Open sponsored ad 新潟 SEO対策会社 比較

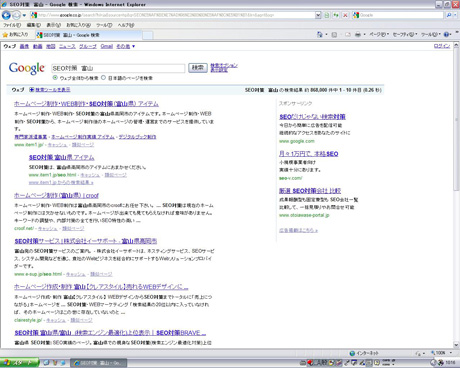(x=310, y=191)
